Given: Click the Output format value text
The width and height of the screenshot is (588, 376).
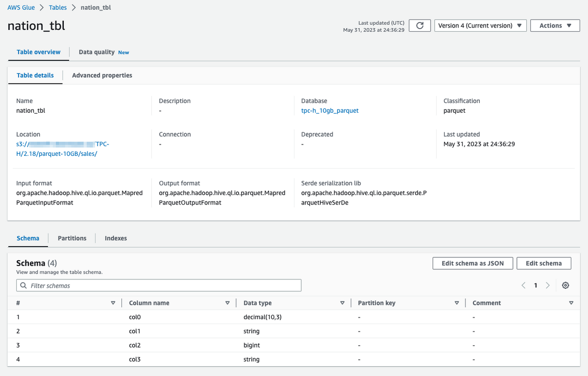Looking at the screenshot, I should pos(222,198).
